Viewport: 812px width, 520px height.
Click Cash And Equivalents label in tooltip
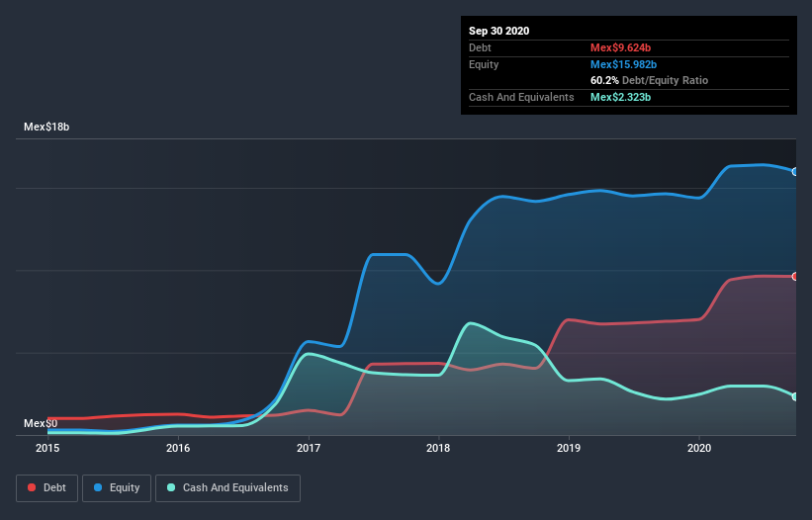pos(521,97)
